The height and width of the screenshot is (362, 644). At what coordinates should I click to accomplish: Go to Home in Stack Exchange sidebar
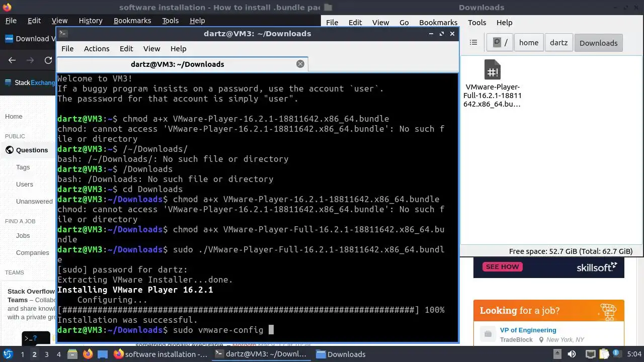[14, 116]
